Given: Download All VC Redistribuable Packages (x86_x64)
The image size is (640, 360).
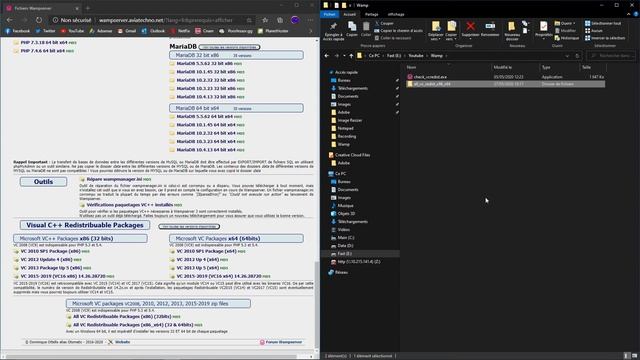Looking at the screenshot, I should point(133,325).
